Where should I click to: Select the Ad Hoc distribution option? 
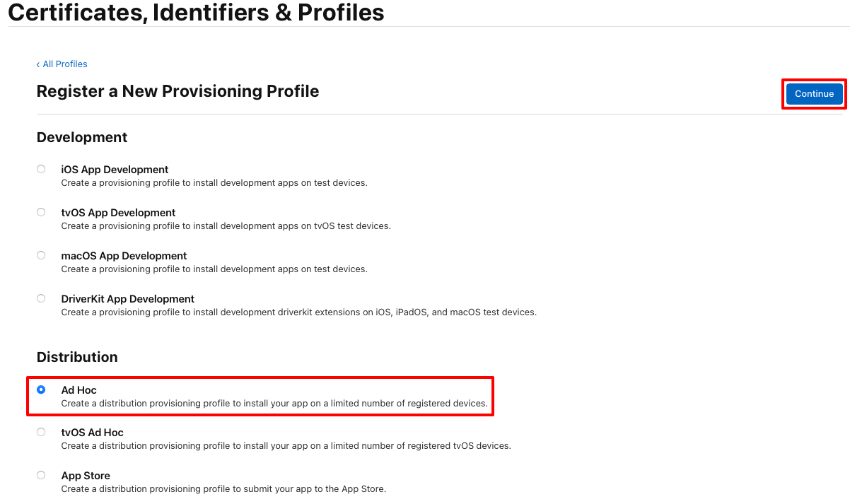40,389
